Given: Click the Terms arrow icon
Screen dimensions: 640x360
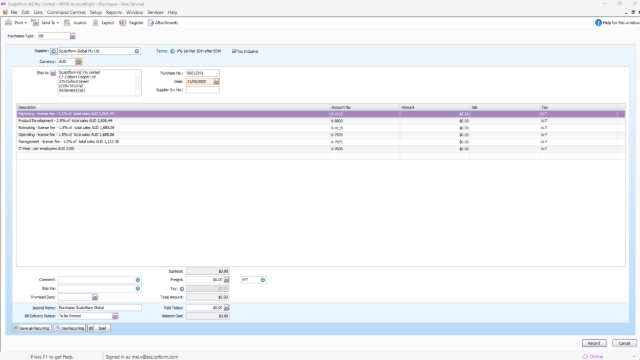Looking at the screenshot, I should click(x=172, y=51).
